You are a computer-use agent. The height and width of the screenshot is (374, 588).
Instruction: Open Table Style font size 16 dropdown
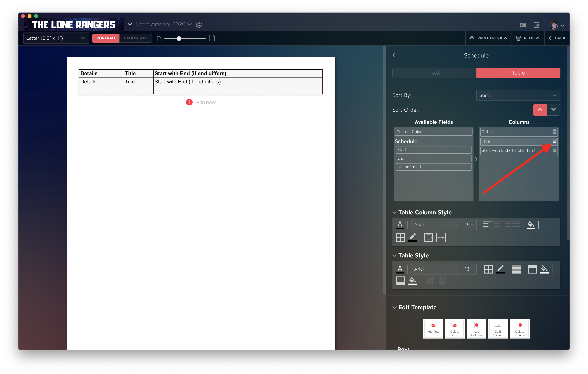(x=469, y=269)
